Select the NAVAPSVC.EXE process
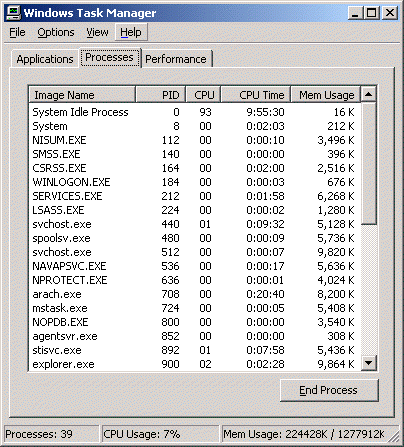The width and height of the screenshot is (404, 447). click(x=195, y=266)
